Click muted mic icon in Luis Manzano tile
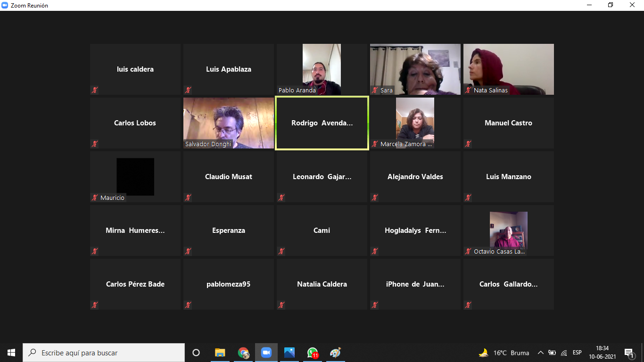 pyautogui.click(x=468, y=197)
